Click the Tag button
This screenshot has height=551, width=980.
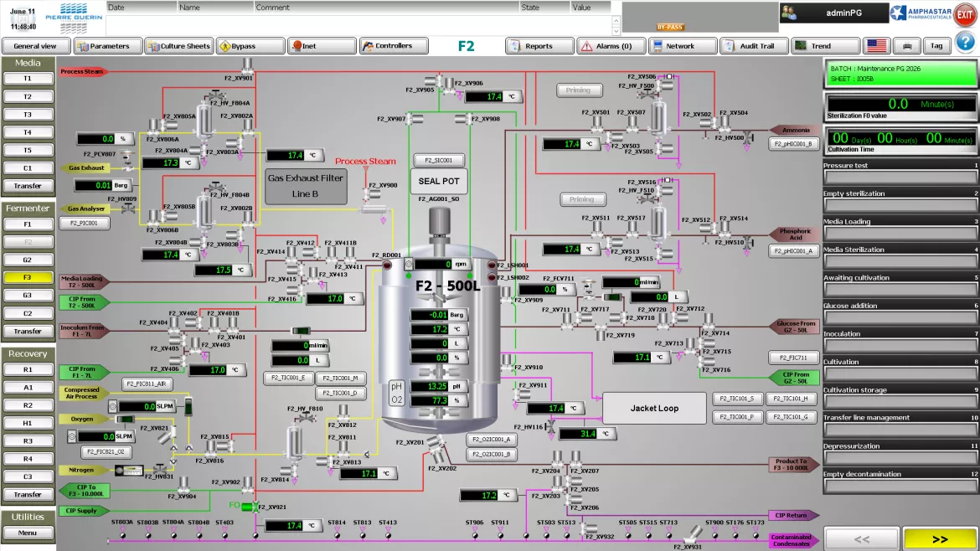click(x=936, y=45)
